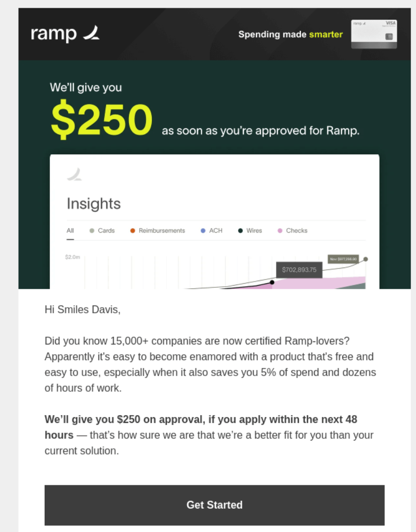Click the dark Wires dot icon
This screenshot has height=532, width=416.
(240, 231)
